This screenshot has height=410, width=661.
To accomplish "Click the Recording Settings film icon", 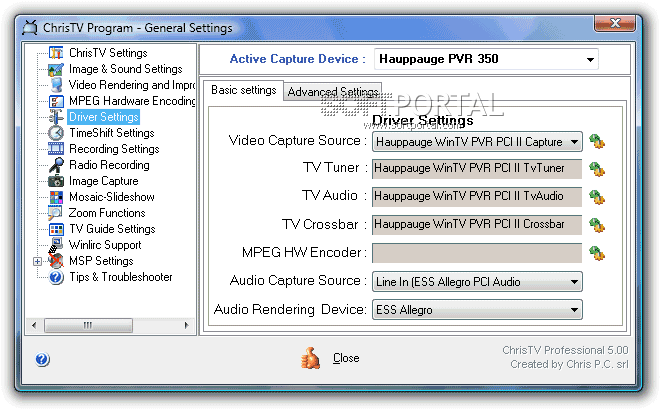I will click(x=56, y=149).
